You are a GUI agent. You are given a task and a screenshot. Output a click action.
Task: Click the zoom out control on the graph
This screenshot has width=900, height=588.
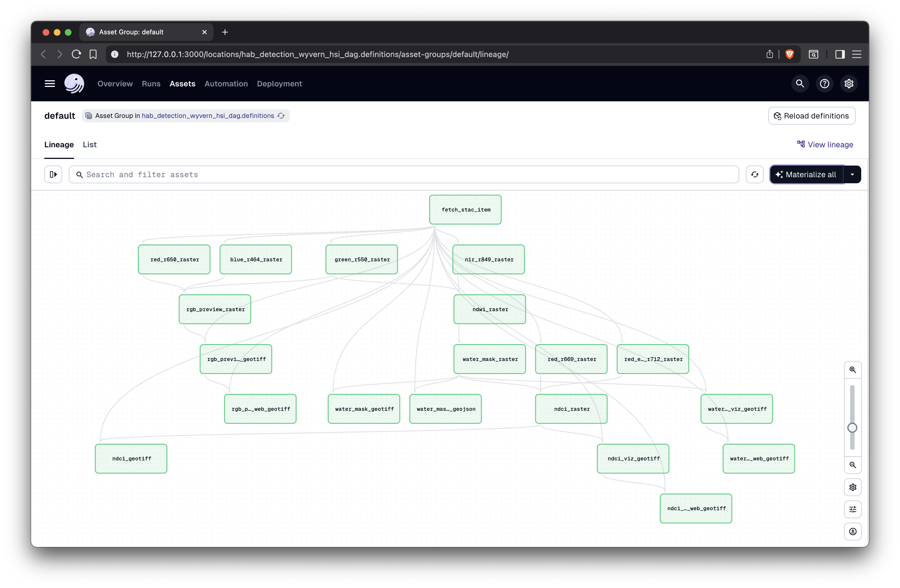pyautogui.click(x=853, y=465)
